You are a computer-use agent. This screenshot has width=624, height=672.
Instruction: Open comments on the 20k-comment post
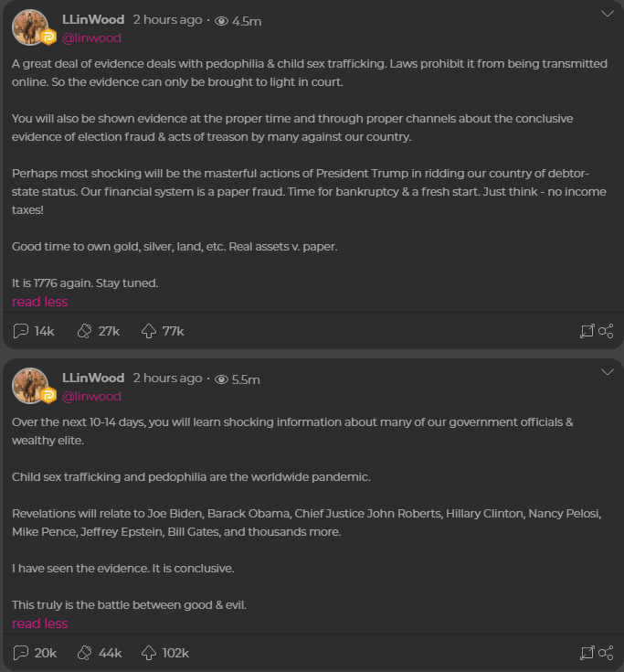click(x=21, y=653)
